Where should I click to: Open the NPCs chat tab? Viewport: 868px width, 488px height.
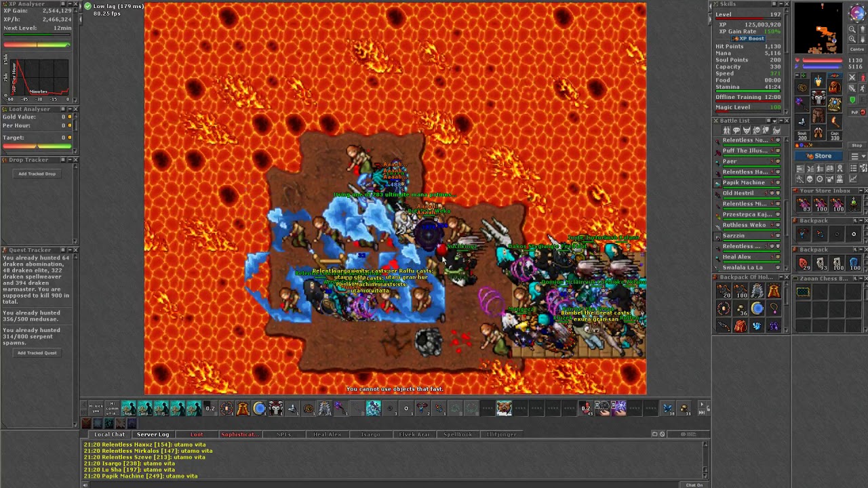pos(283,434)
